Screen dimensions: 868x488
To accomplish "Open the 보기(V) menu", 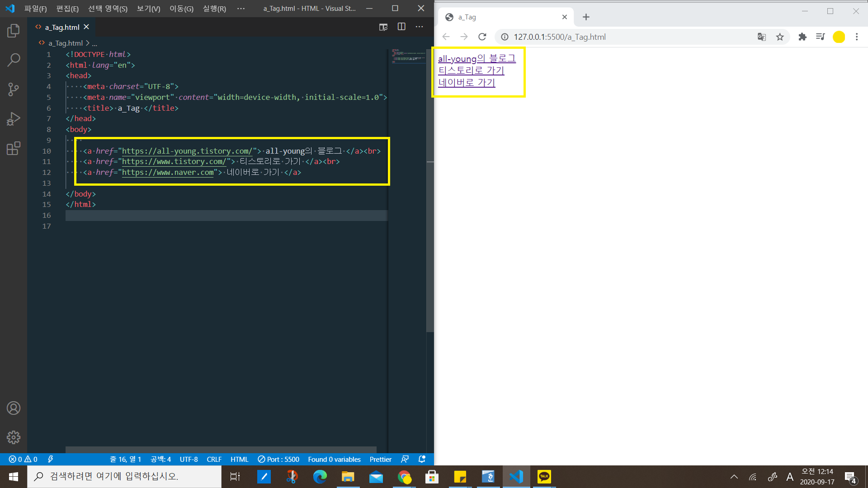I will point(148,9).
